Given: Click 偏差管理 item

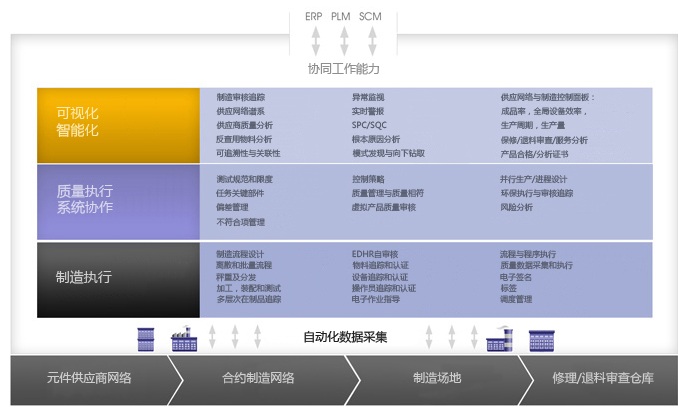Looking at the screenshot, I should pos(232,207).
